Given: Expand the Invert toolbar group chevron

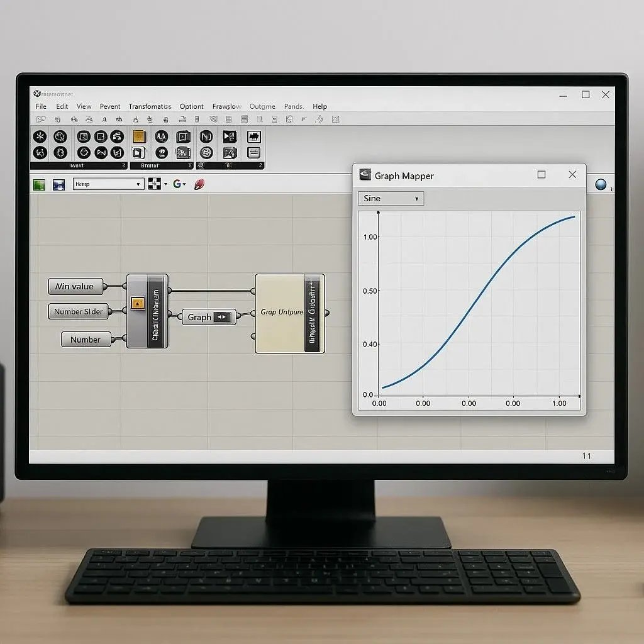Looking at the screenshot, I should point(123,164).
